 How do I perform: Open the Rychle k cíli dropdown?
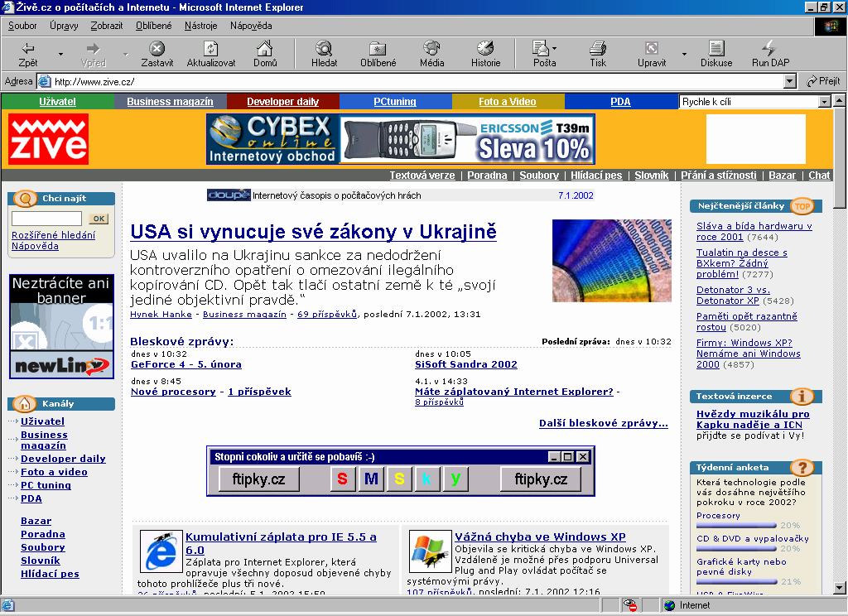click(x=824, y=102)
